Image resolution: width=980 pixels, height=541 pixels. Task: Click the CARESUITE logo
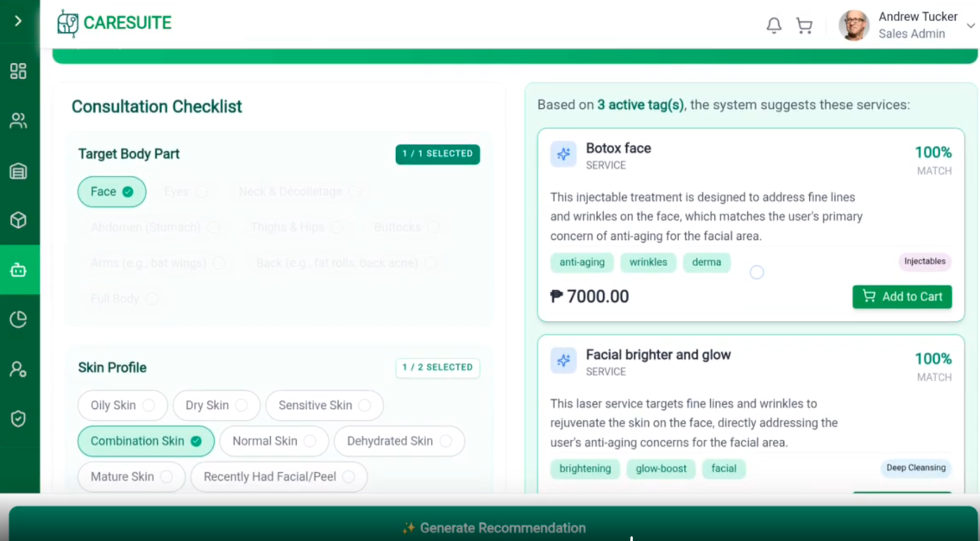pyautogui.click(x=114, y=23)
